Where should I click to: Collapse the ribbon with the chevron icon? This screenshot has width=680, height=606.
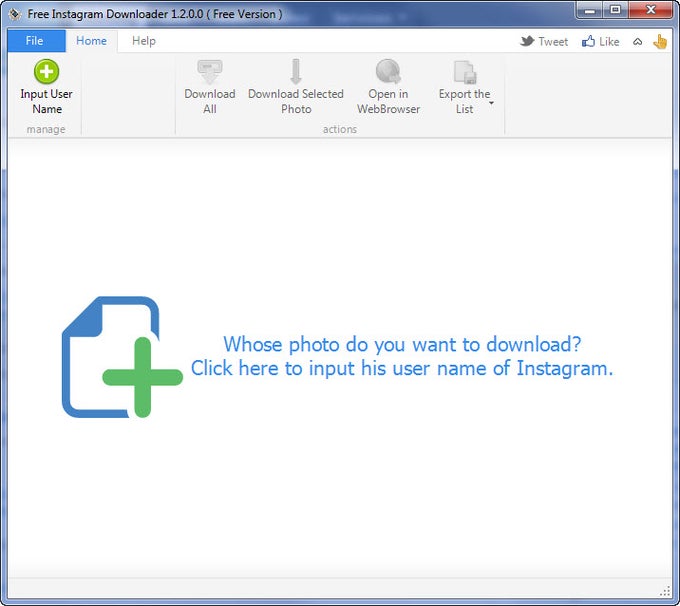click(638, 42)
